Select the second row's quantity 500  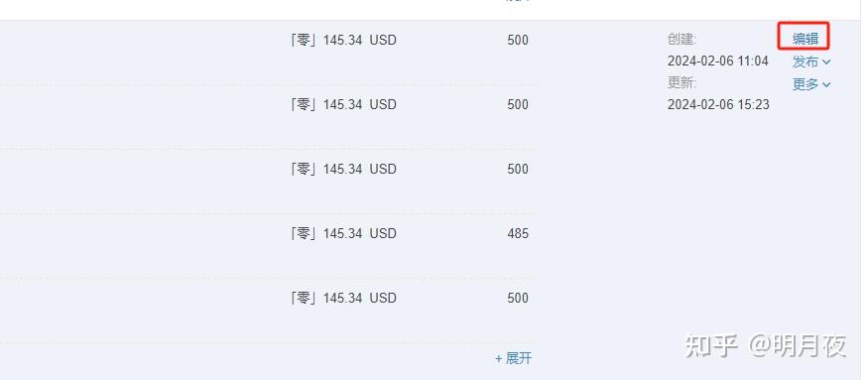pos(518,105)
